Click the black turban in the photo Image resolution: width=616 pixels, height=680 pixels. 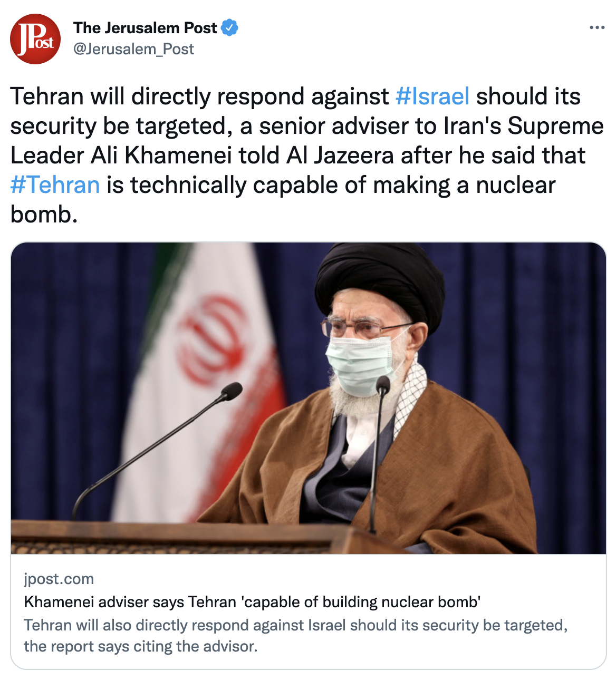[380, 285]
